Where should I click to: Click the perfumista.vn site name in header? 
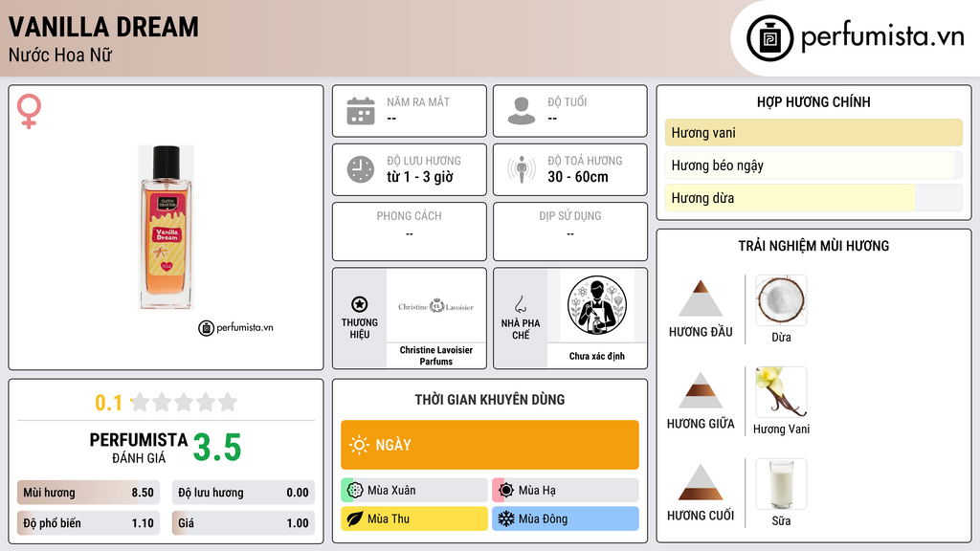pyautogui.click(x=882, y=37)
